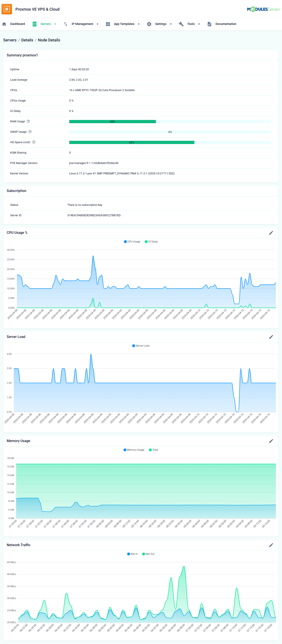Open edit pencil for Server Load chart
Viewport: 282px width, 644px height.
point(271,337)
